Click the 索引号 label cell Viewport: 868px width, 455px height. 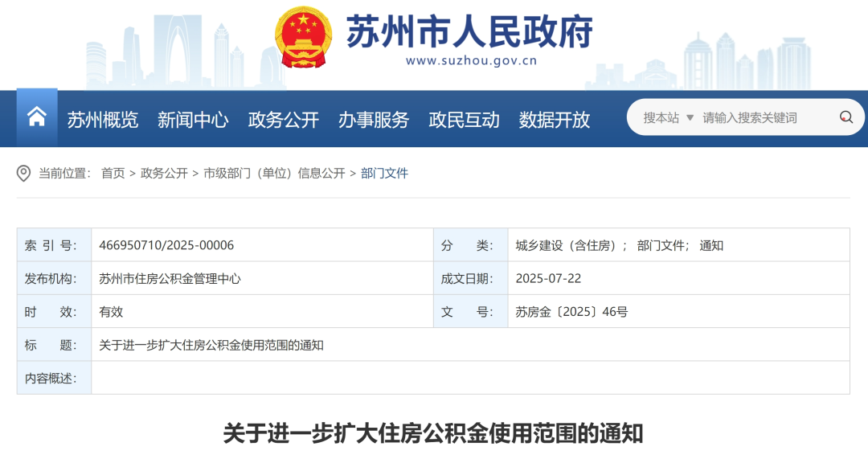[55, 244]
